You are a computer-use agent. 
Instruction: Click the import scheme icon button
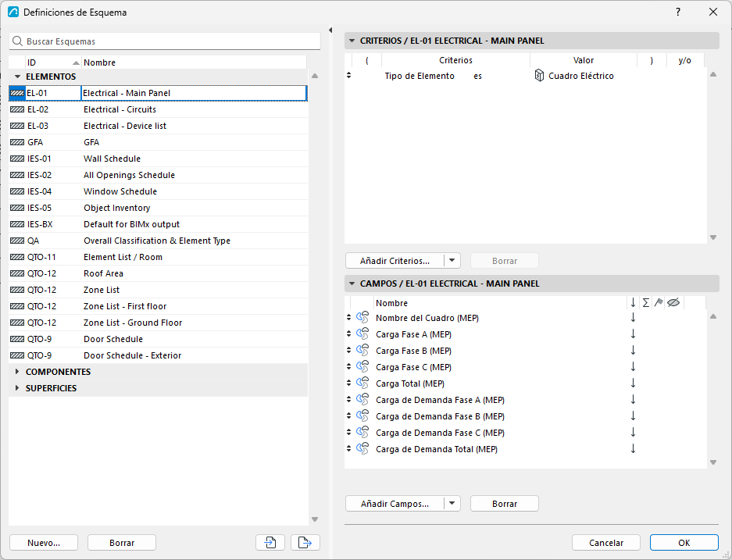pyautogui.click(x=270, y=542)
